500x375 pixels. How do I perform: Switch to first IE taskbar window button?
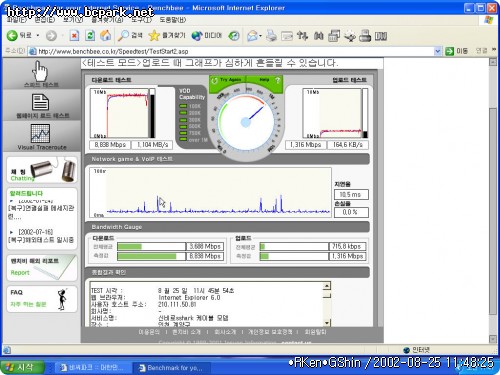[x=92, y=368]
